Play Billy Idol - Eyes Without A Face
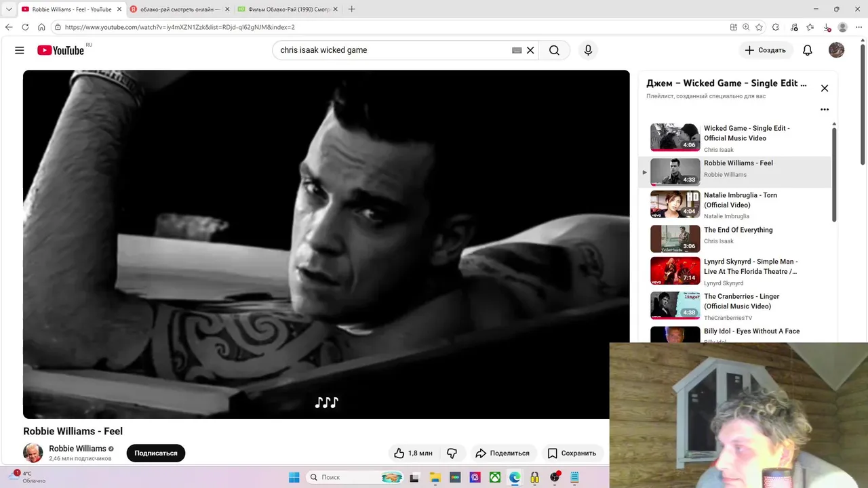The width and height of the screenshot is (868, 488). (735, 334)
